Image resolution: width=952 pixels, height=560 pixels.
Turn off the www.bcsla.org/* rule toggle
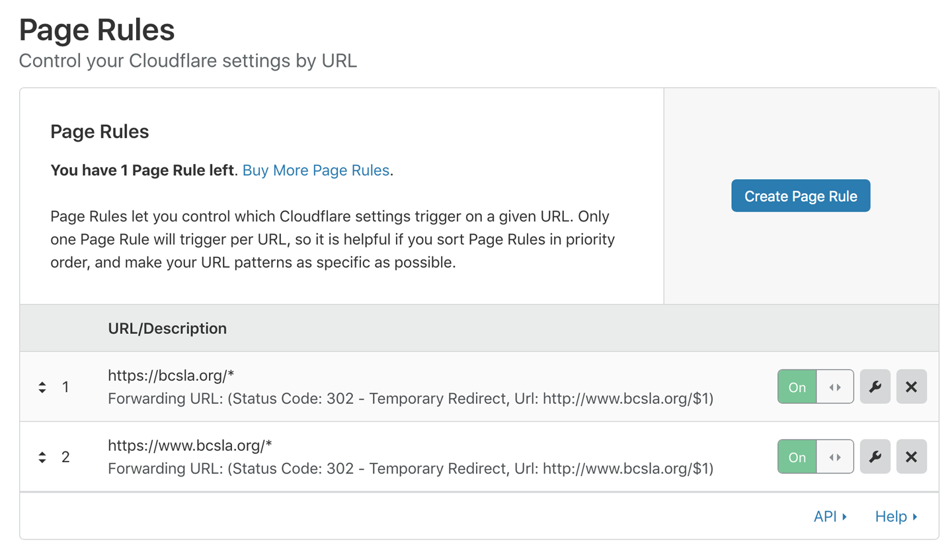(x=797, y=458)
